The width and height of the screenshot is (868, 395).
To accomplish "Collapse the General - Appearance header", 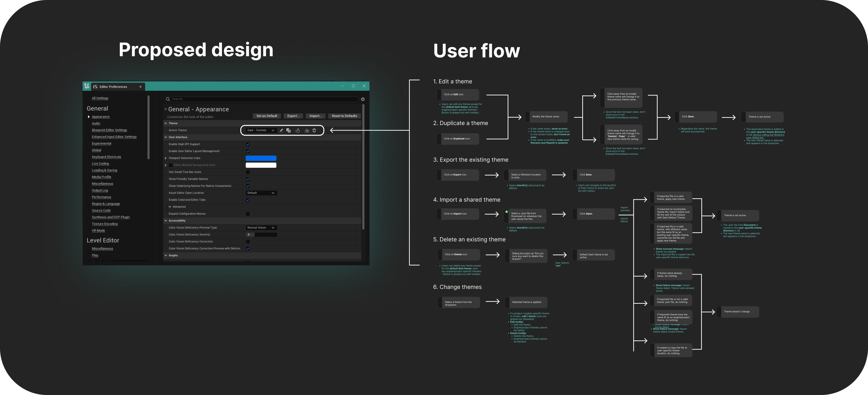I will click(166, 109).
